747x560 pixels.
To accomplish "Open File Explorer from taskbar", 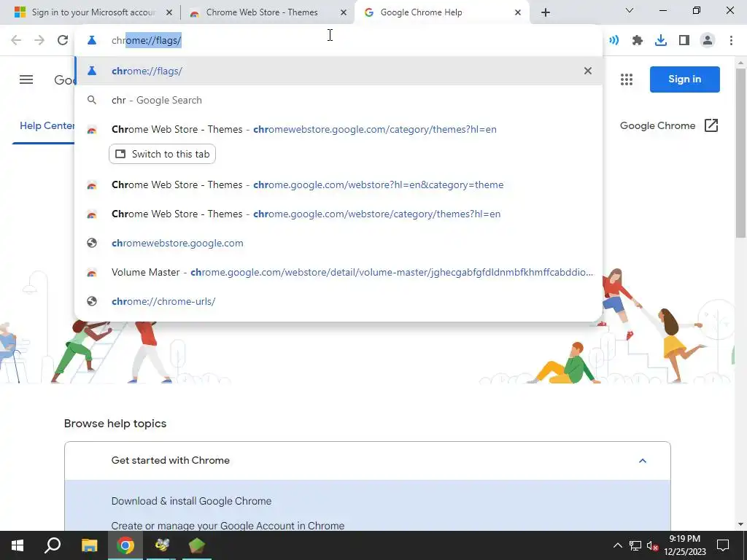I will [x=89, y=545].
